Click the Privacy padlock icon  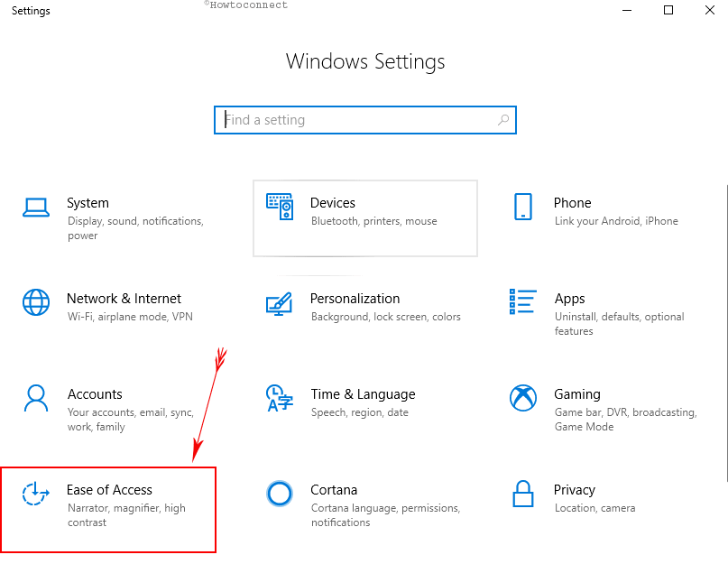[523, 494]
